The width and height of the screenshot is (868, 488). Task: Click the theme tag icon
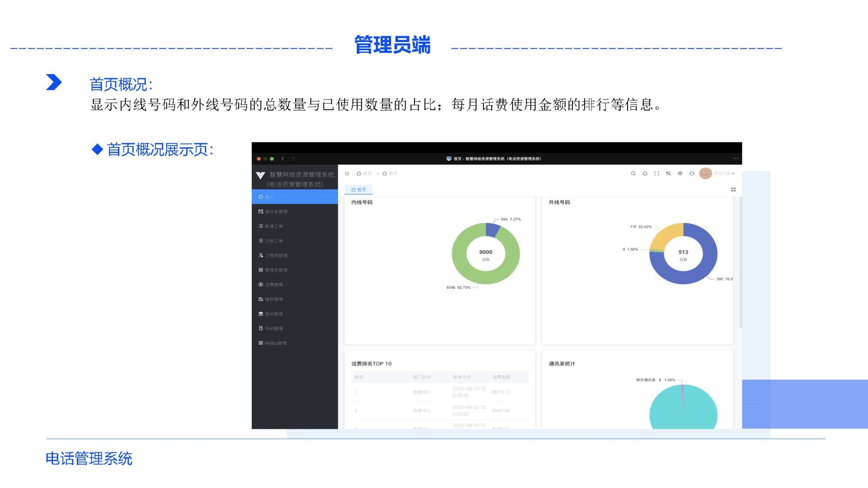[680, 174]
